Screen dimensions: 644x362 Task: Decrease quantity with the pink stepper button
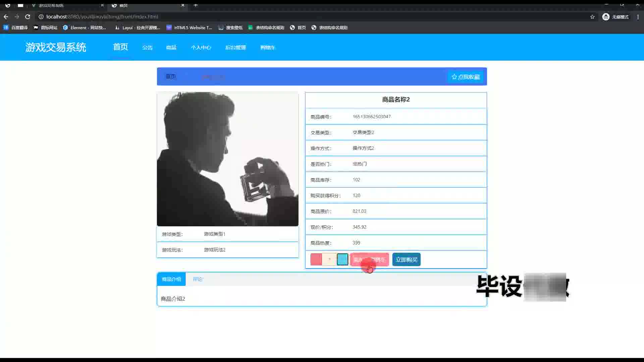(x=316, y=259)
